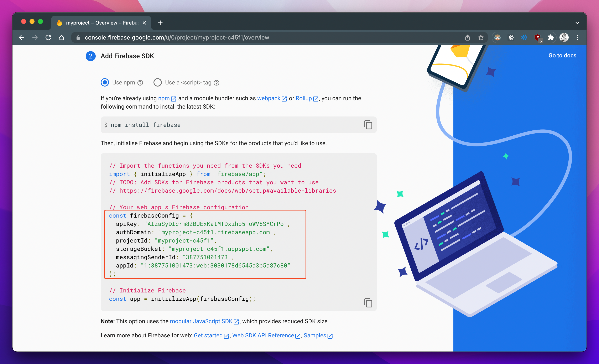View site security lock info
599x364 pixels.
(x=78, y=37)
